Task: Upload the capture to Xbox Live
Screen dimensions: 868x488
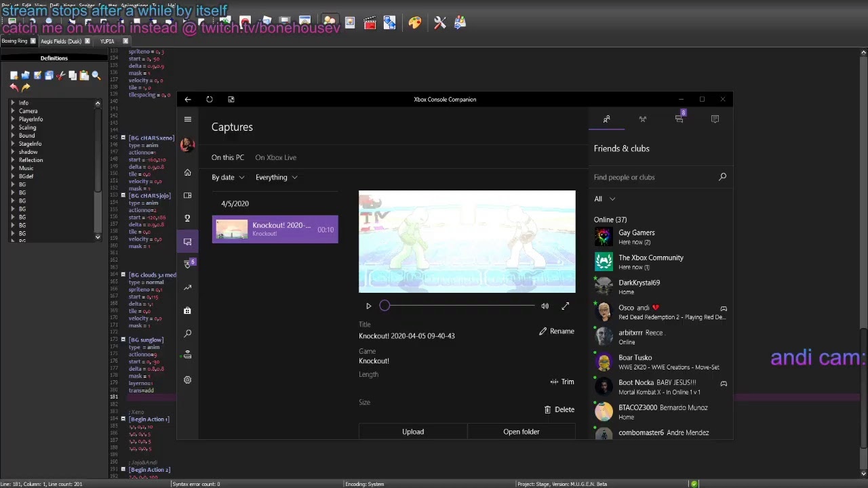Action: pyautogui.click(x=413, y=432)
